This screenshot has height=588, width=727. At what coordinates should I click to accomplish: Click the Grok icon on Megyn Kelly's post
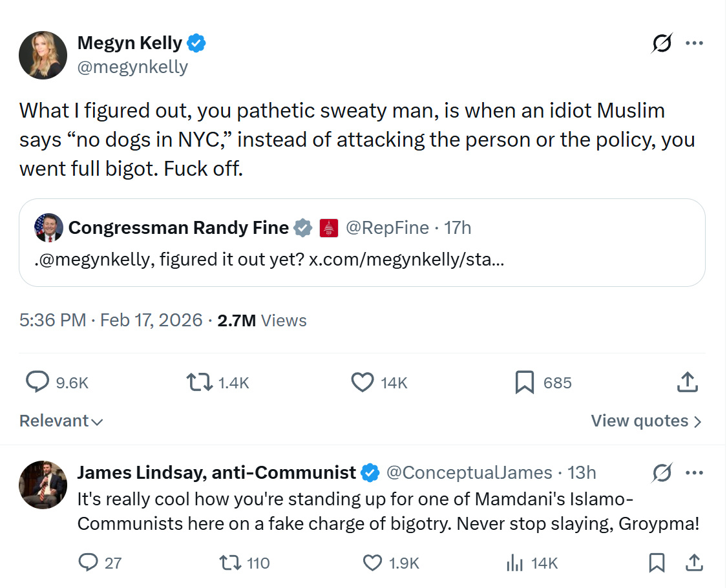tap(662, 43)
